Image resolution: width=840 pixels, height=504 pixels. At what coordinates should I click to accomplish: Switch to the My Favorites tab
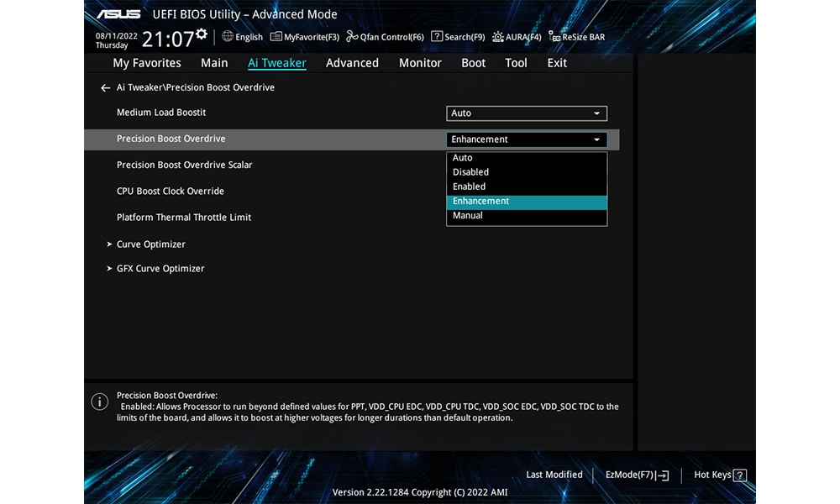coord(147,63)
